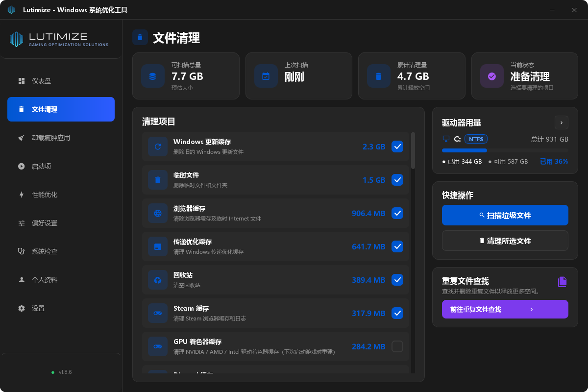Click the 清理项目 list scrollbar
Viewport: 588px width, 392px height.
(413, 150)
